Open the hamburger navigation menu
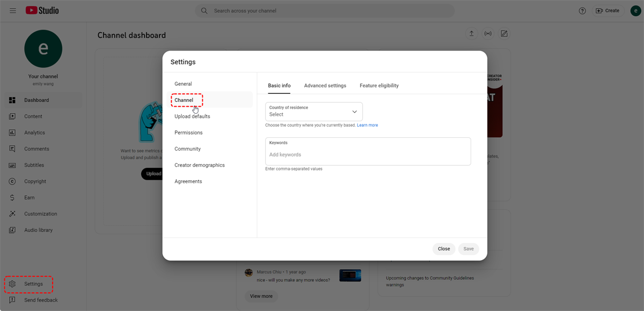This screenshot has width=644, height=311. (13, 11)
